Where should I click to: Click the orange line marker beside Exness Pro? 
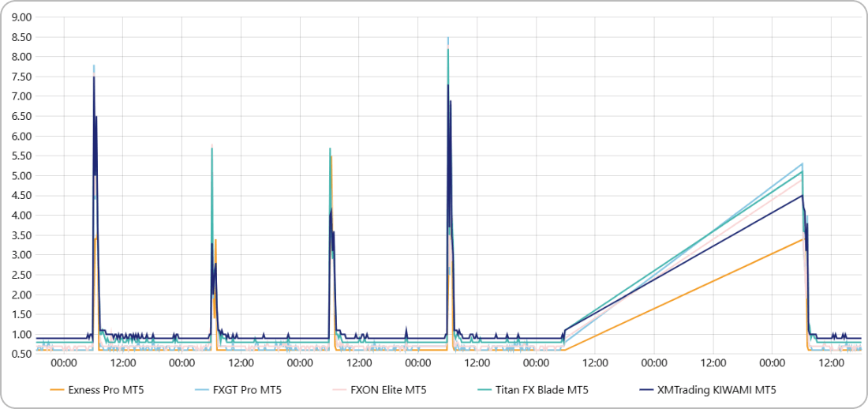click(x=57, y=389)
